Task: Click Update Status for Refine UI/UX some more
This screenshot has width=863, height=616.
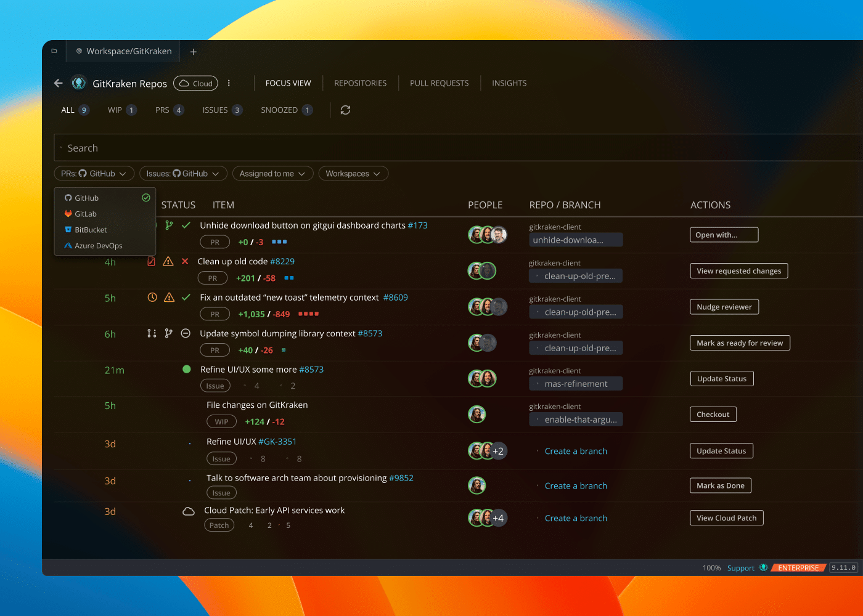Action: click(x=721, y=378)
